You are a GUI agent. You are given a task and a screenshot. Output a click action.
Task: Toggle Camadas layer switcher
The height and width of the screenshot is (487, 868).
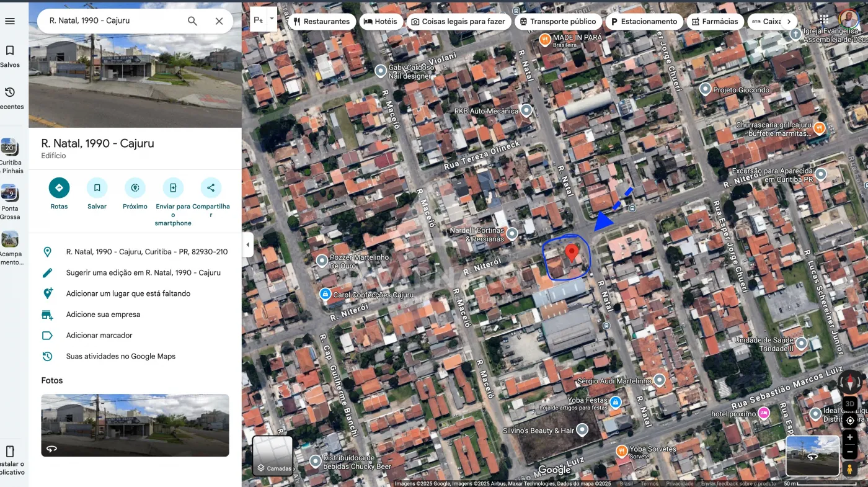(x=273, y=455)
